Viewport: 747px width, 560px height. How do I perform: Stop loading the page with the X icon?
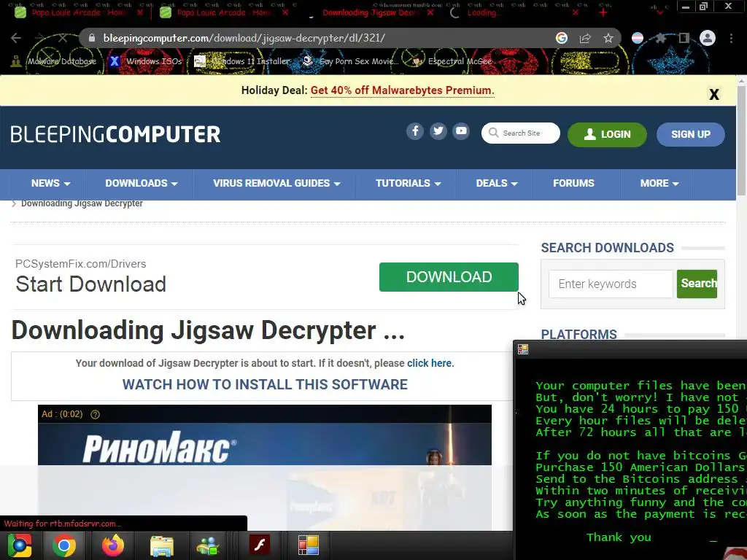point(63,38)
